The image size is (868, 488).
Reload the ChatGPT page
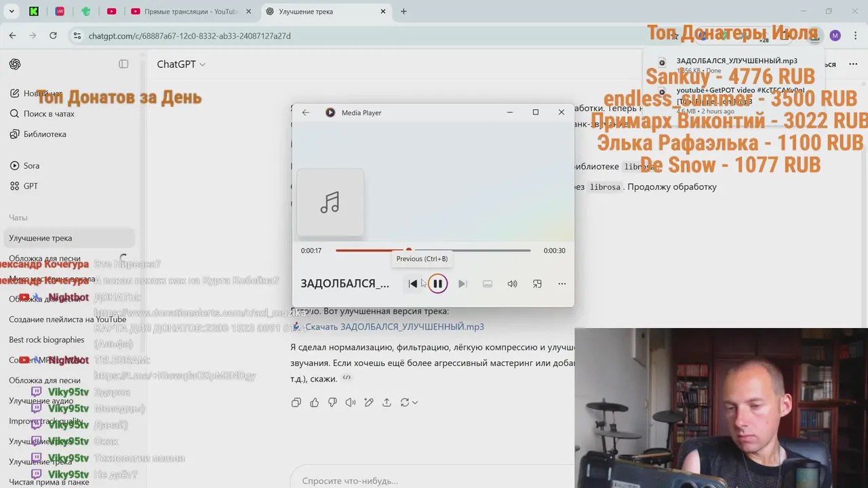[x=53, y=35]
